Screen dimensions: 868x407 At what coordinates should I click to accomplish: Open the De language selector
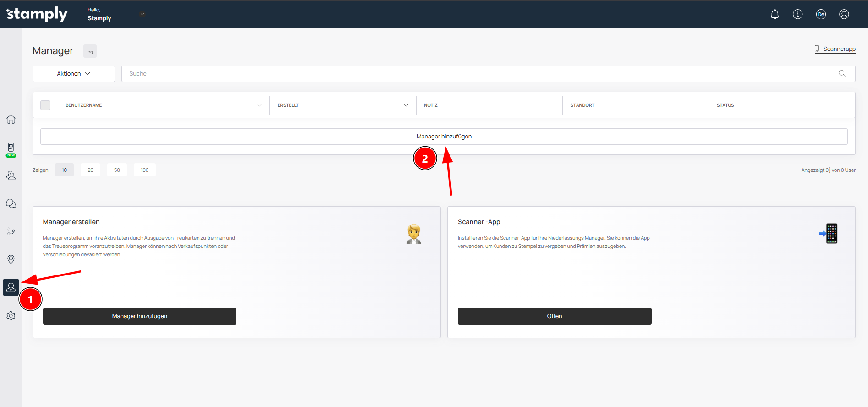[820, 14]
